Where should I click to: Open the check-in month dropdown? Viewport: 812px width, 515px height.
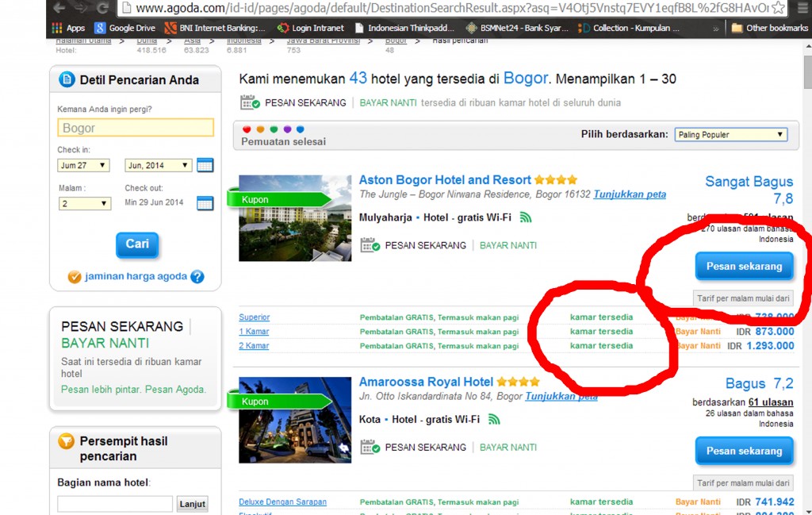point(158,166)
